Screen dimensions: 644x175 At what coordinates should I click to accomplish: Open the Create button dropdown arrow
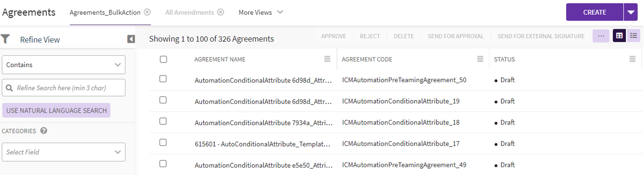631,12
